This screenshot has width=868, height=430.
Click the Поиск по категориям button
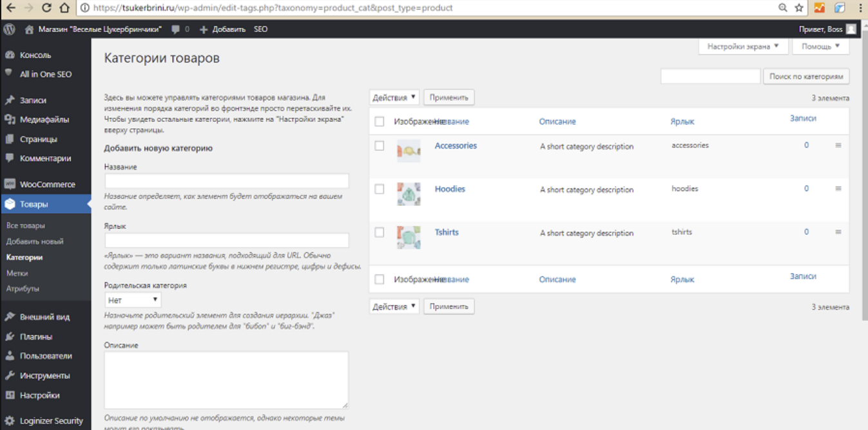(806, 77)
